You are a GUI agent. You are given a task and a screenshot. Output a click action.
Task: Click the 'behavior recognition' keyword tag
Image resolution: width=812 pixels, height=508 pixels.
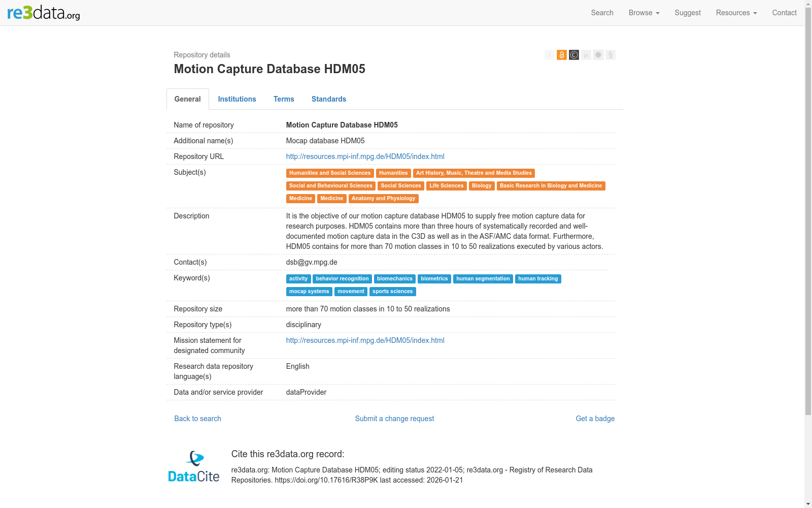coord(343,279)
